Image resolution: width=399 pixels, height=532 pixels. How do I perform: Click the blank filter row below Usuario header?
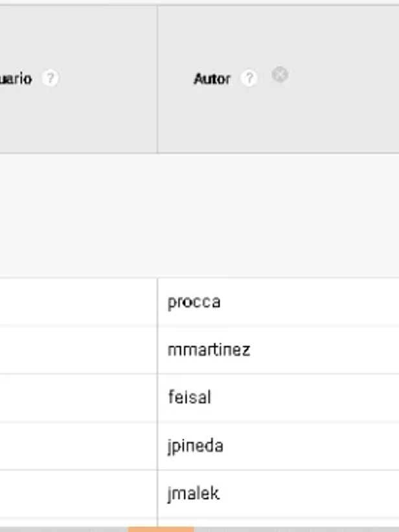pyautogui.click(x=78, y=215)
